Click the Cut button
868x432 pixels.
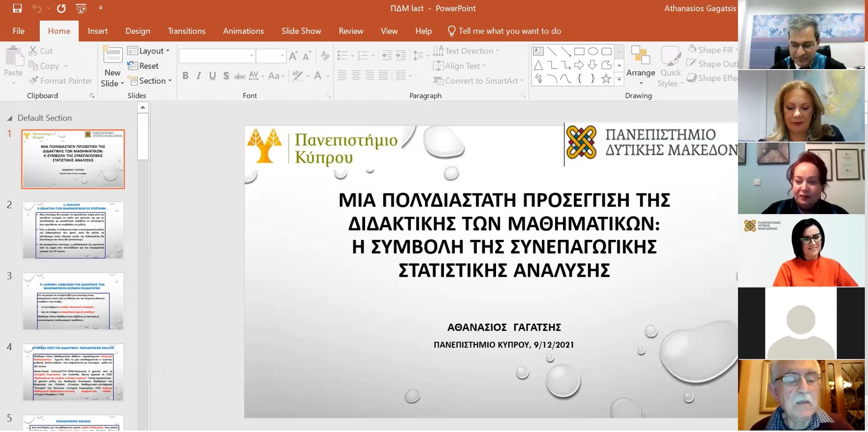40,51
